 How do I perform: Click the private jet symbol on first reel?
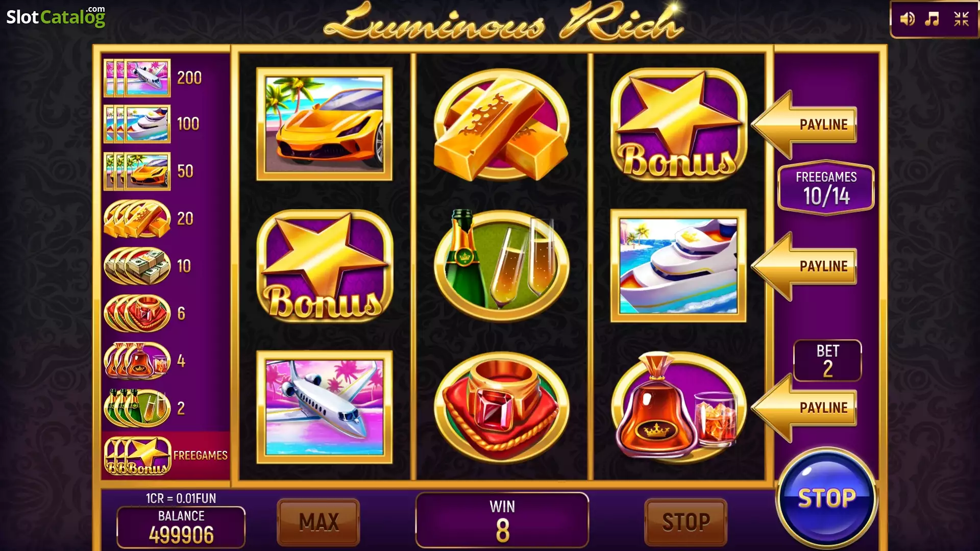[x=325, y=407]
